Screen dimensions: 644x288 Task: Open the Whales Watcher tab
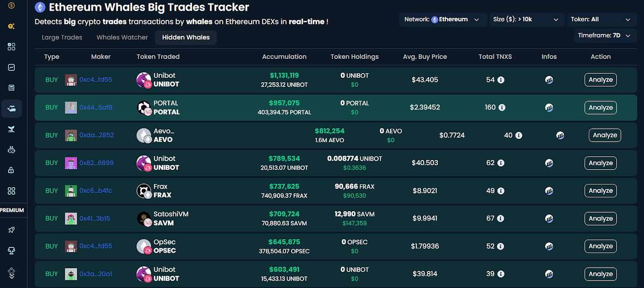[x=122, y=37]
